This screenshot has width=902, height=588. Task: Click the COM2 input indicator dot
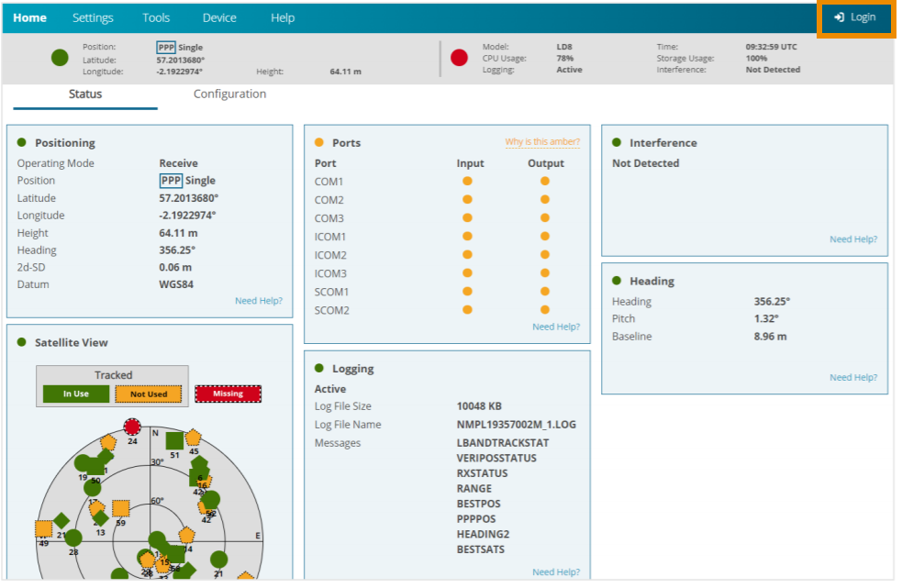tap(468, 200)
